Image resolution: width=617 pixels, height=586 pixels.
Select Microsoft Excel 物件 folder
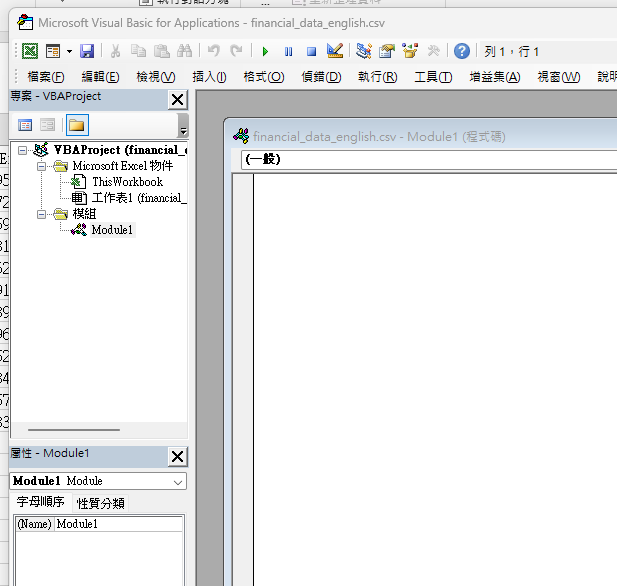click(122, 166)
